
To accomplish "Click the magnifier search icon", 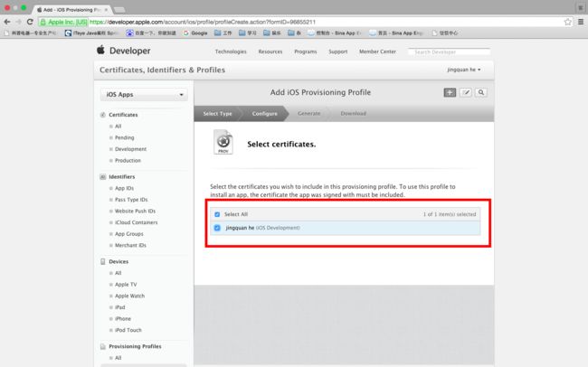I will pyautogui.click(x=481, y=92).
